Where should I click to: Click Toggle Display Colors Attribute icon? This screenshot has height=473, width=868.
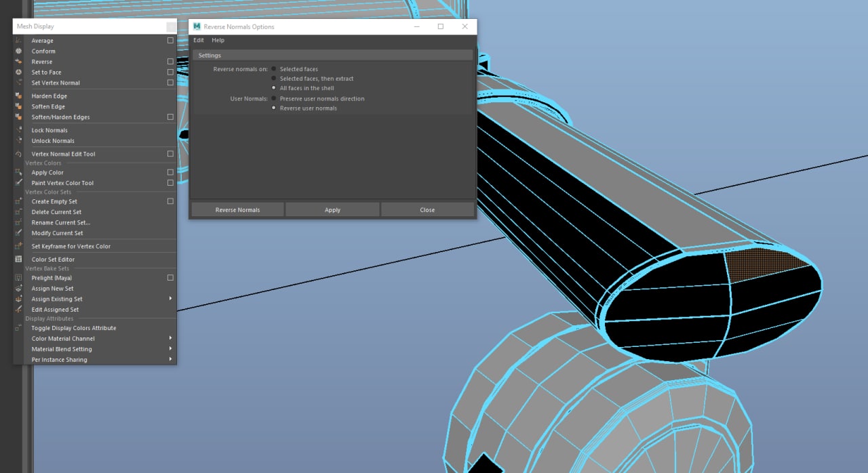tap(18, 328)
